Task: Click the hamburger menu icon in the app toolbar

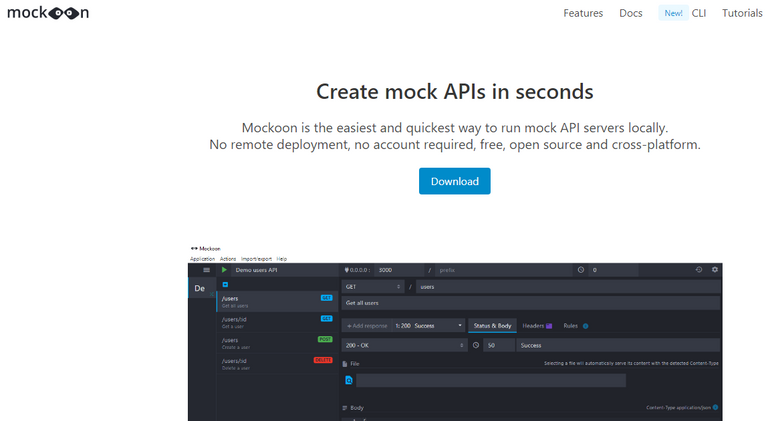Action: click(x=207, y=270)
